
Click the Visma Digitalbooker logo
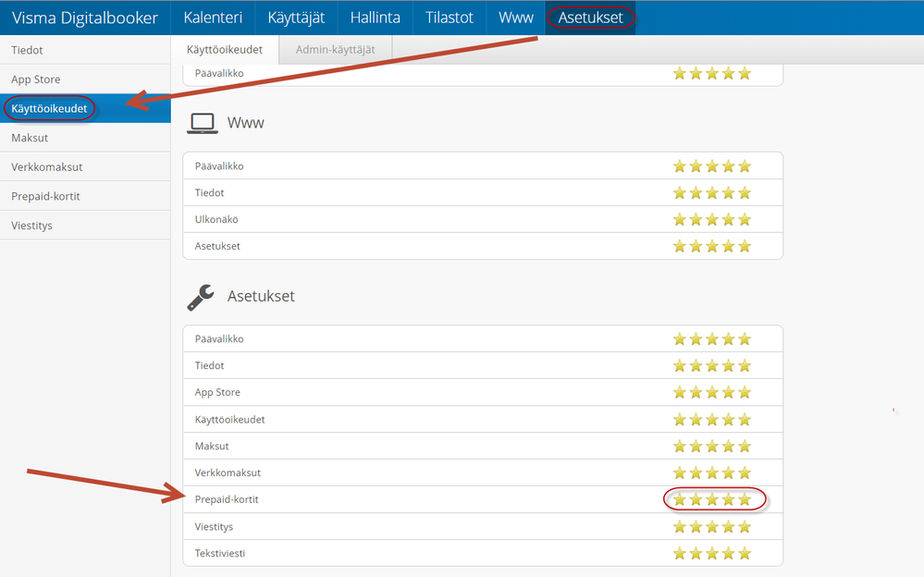point(85,18)
